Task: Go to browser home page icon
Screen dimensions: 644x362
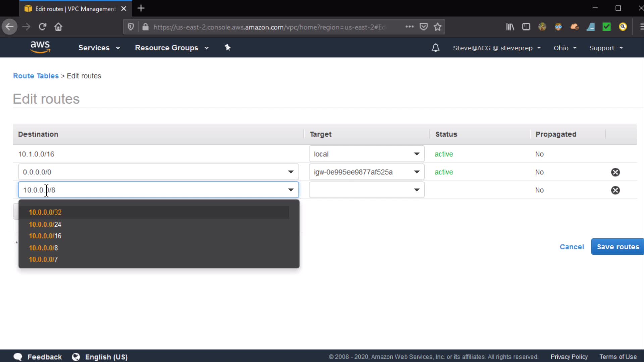Action: [58, 27]
